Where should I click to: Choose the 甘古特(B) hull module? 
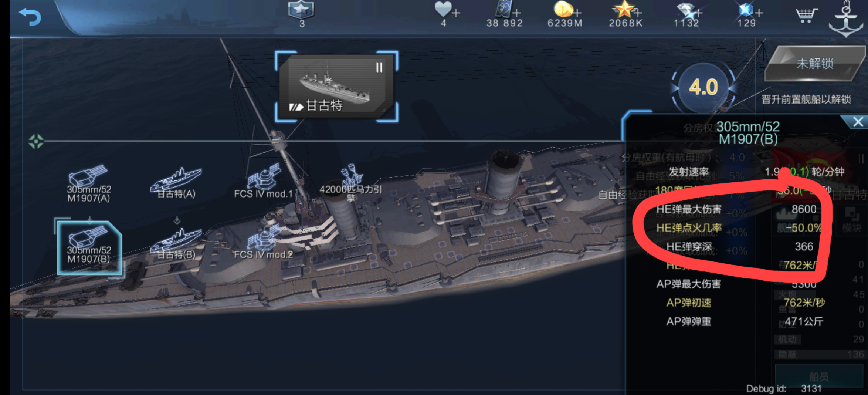click(176, 244)
